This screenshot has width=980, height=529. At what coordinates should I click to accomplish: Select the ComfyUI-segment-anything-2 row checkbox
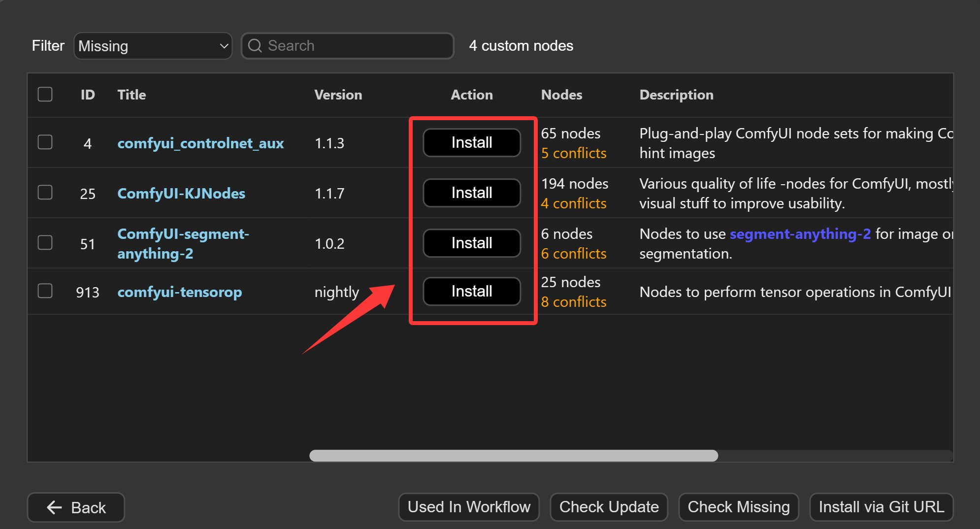pos(45,243)
